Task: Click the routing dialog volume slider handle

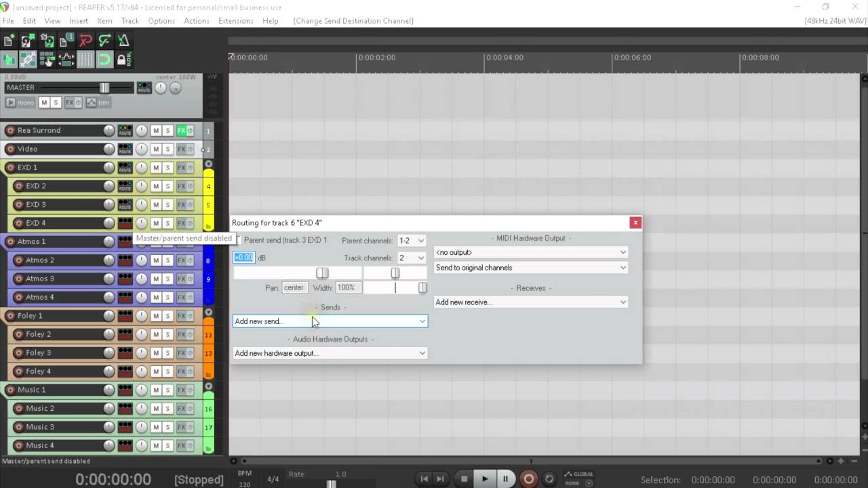Action: tap(322, 272)
